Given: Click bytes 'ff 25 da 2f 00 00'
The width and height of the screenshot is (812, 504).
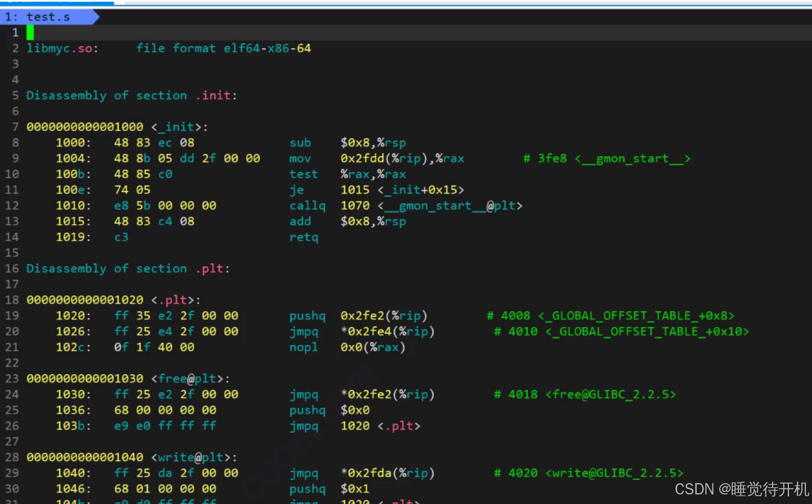Looking at the screenshot, I should click(x=176, y=473).
